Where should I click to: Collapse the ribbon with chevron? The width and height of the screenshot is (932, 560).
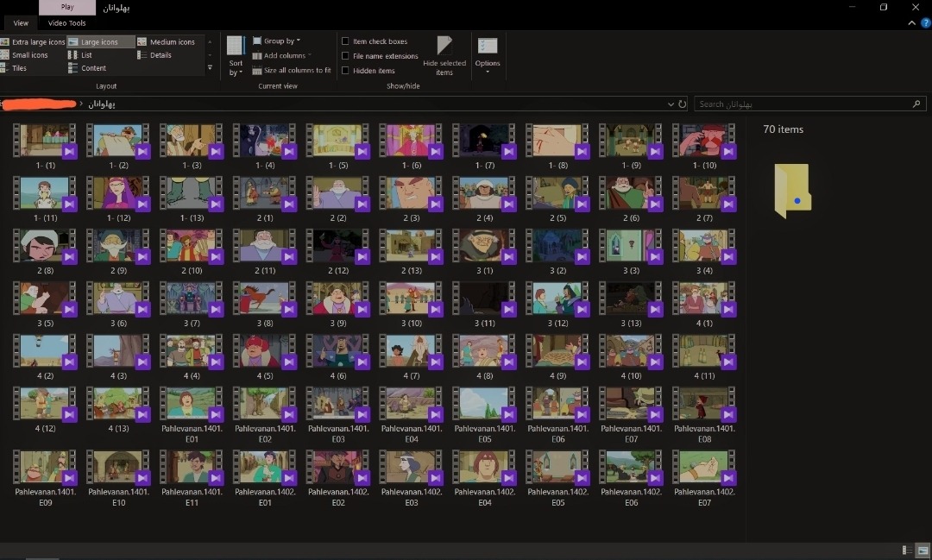coord(912,23)
